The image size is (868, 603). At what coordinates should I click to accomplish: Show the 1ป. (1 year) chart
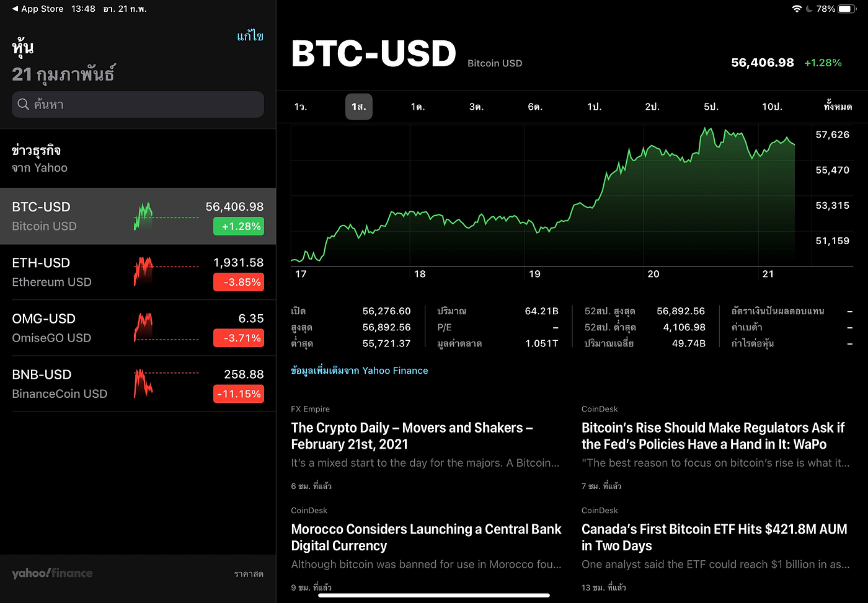pyautogui.click(x=594, y=107)
